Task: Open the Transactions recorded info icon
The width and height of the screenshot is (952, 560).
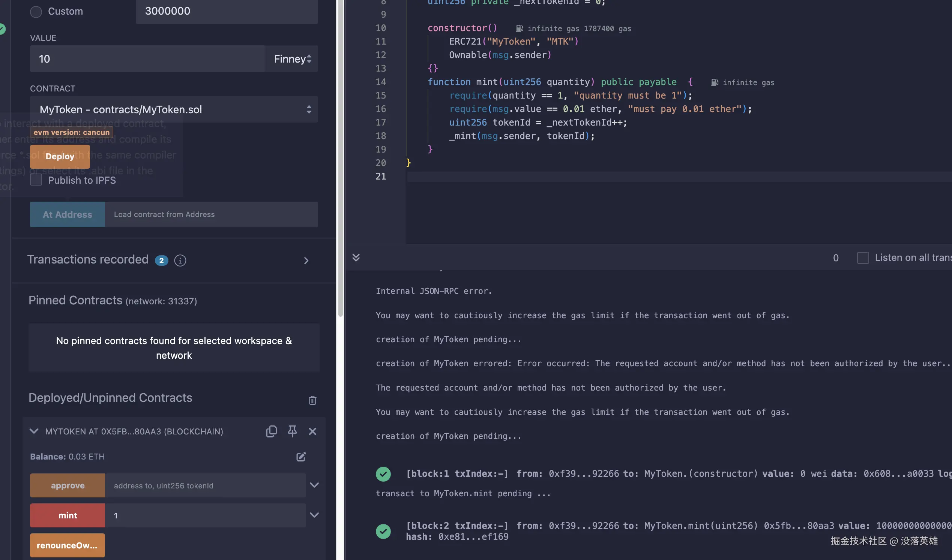Action: [180, 261]
